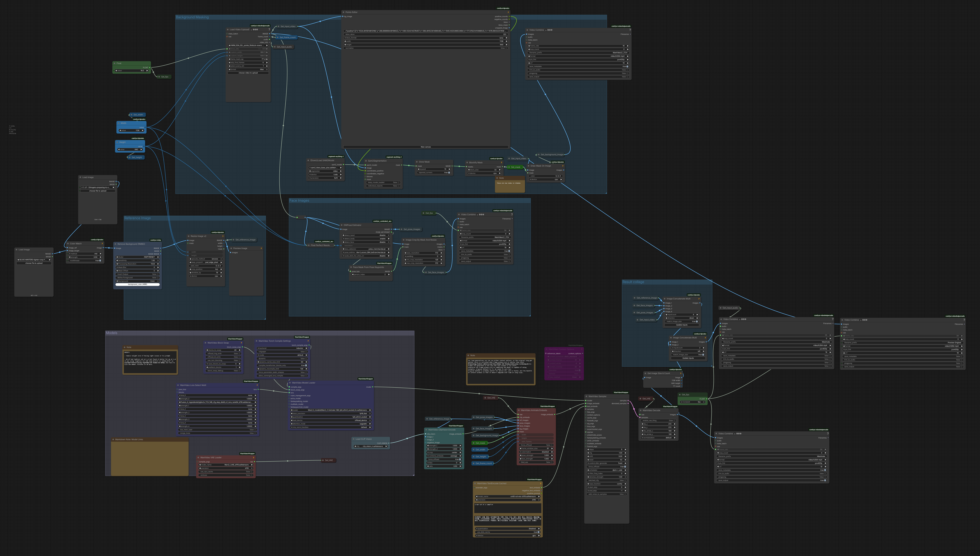Viewport: 980px width, 556px height.
Task: Click the choose video to upload button
Action: click(248, 73)
